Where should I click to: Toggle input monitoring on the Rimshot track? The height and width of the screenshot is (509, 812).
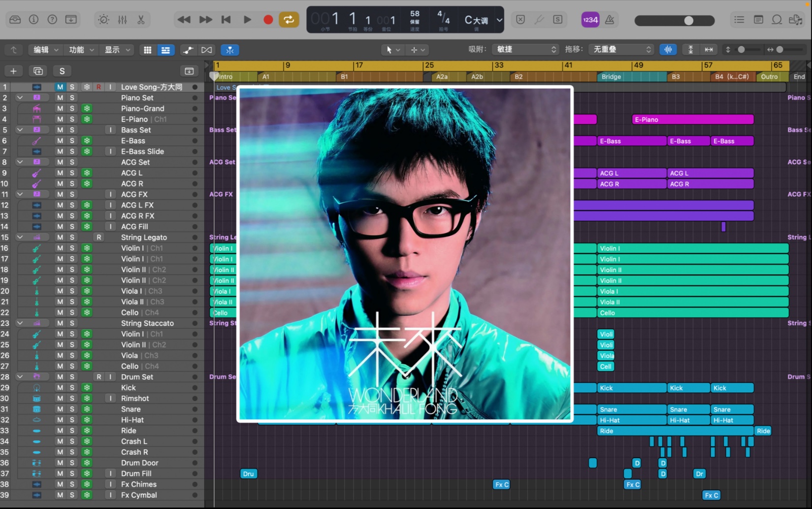(x=110, y=398)
